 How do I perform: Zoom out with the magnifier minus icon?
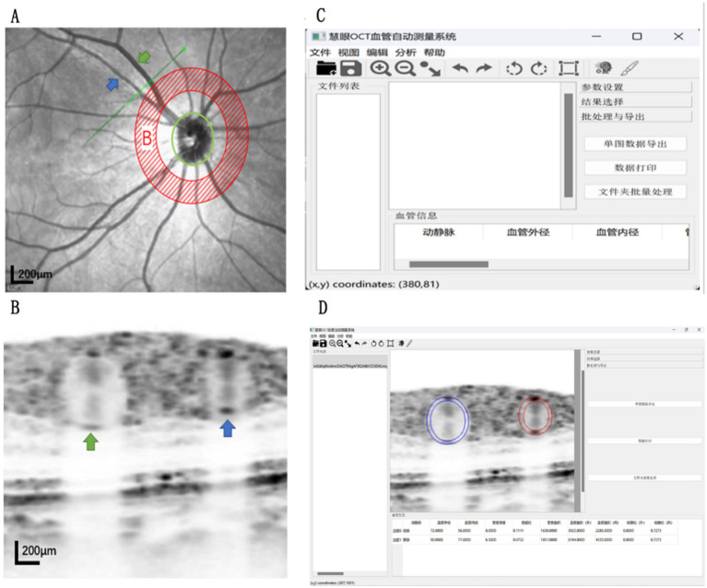404,68
